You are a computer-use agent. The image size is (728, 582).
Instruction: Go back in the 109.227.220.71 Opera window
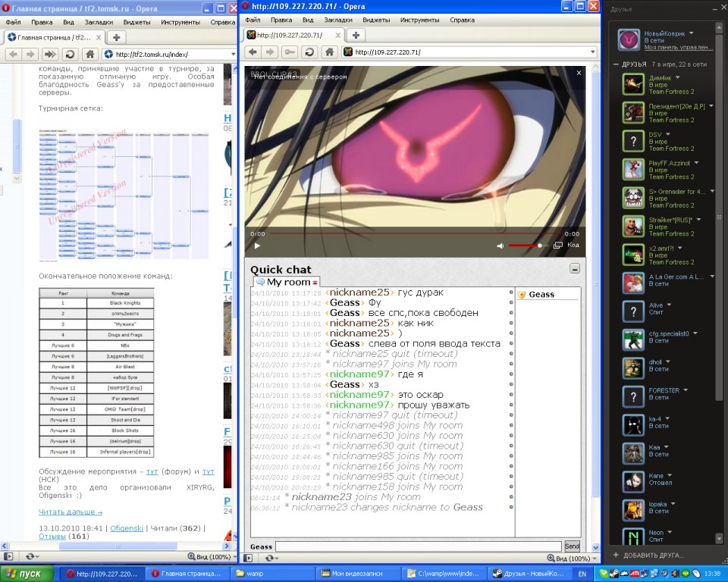click(253, 52)
